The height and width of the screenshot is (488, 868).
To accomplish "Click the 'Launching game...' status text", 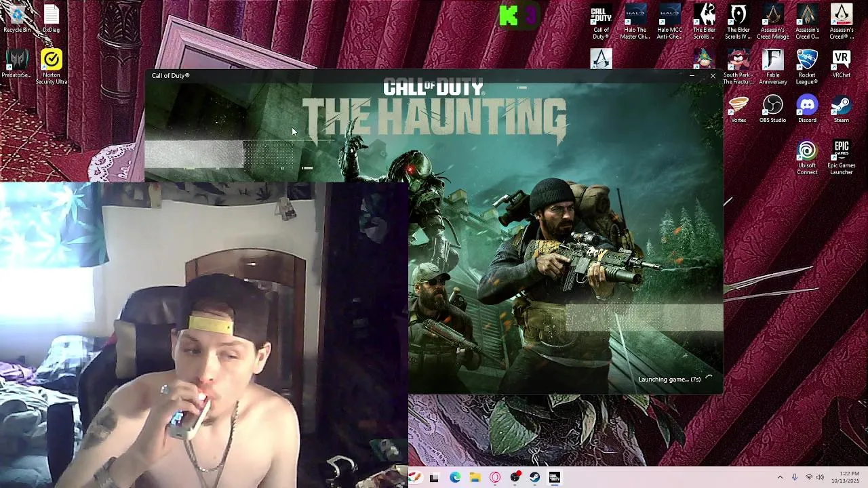I will (669, 380).
